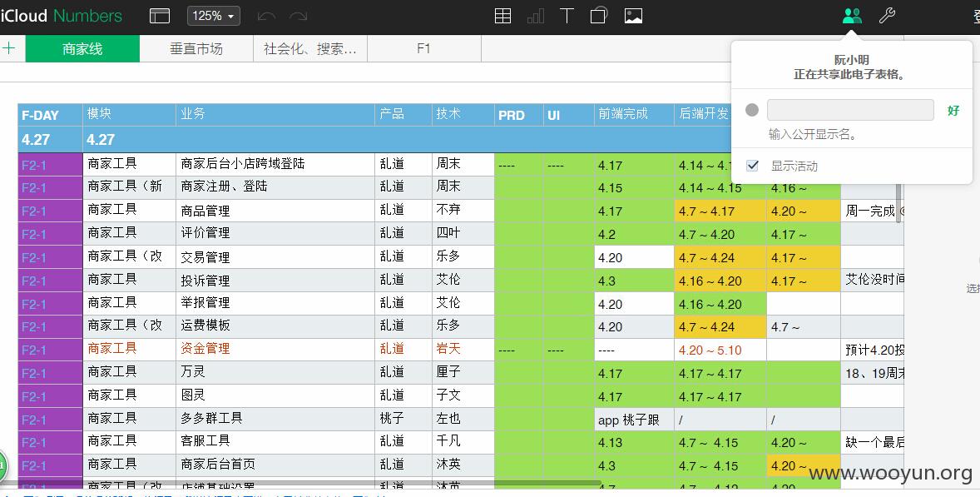The image size is (980, 497).
Task: Insert an image with the picture icon
Action: [634, 17]
